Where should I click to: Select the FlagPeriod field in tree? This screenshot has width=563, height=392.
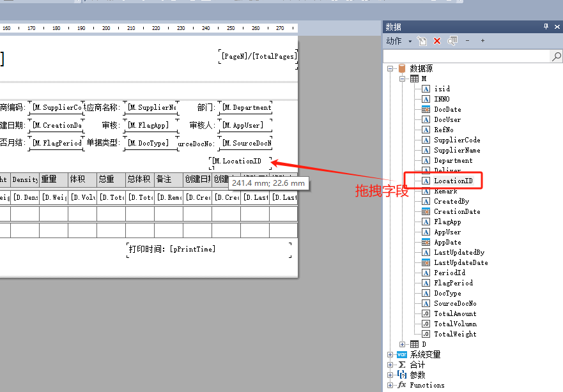[x=453, y=283]
